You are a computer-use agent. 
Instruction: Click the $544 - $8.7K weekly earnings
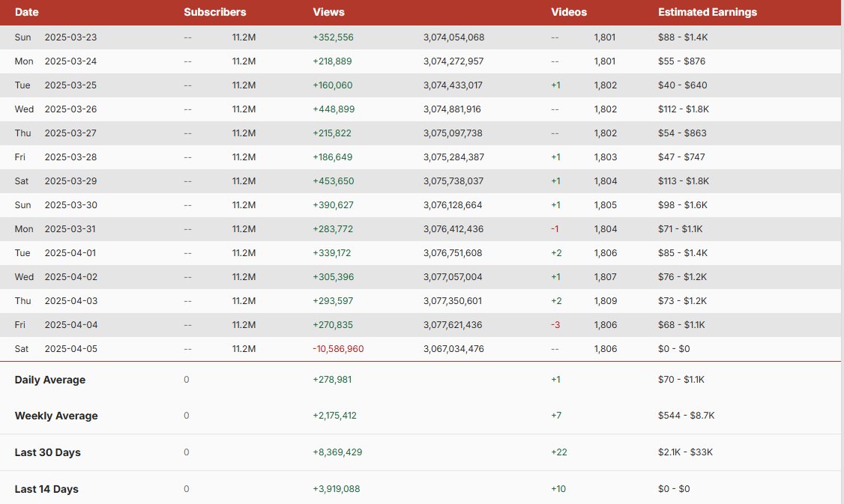687,415
